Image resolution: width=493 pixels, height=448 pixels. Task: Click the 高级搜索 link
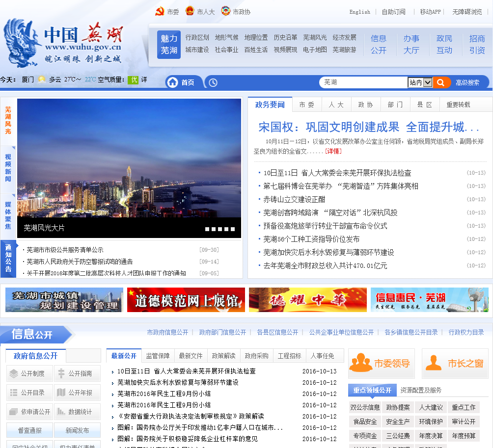click(x=467, y=82)
